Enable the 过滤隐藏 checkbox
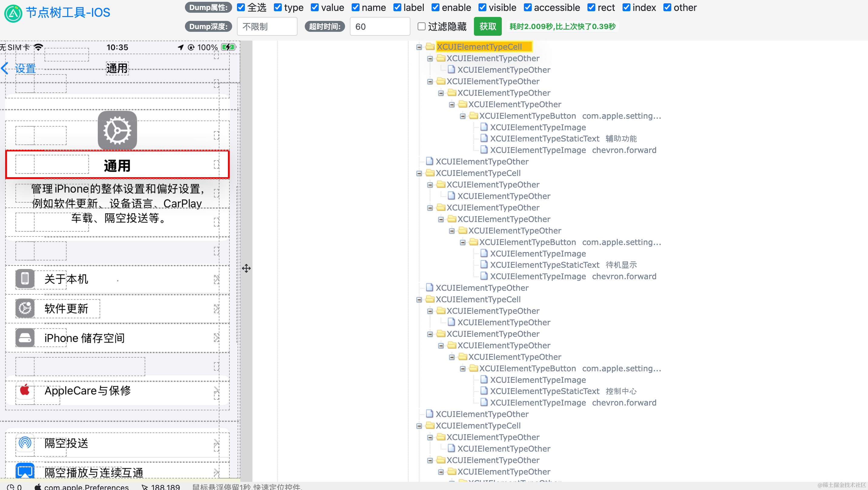868x490 pixels. 421,26
